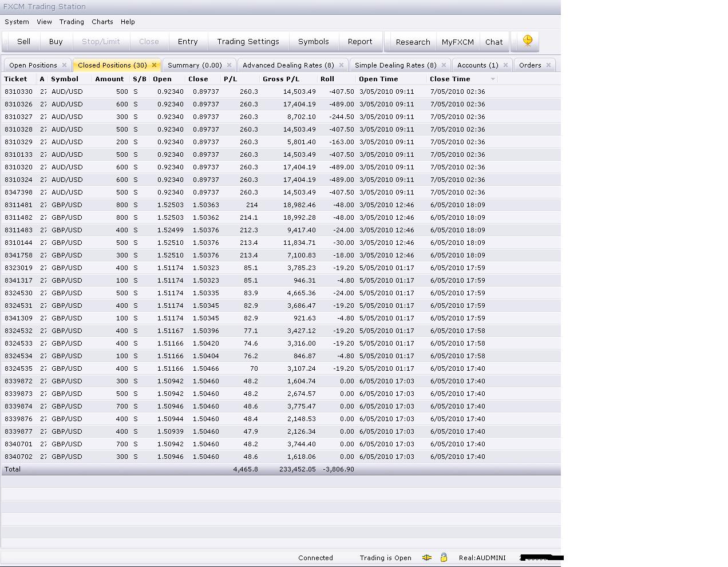728x567 pixels.
Task: Click the Trading is Open status text
Action: coord(385,558)
